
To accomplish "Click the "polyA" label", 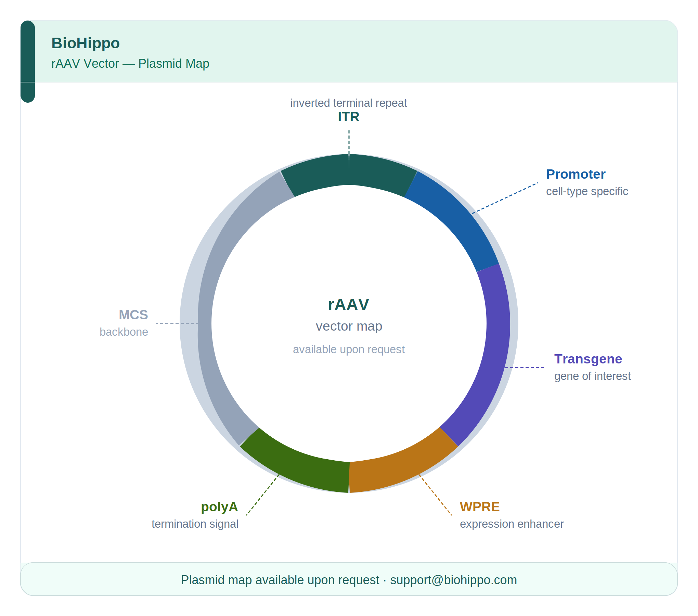I will coord(219,507).
